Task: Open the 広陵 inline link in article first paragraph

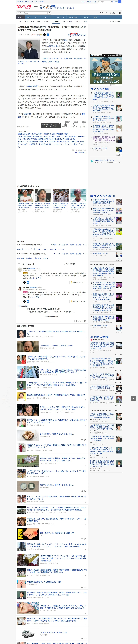Action: (x=66, y=40)
